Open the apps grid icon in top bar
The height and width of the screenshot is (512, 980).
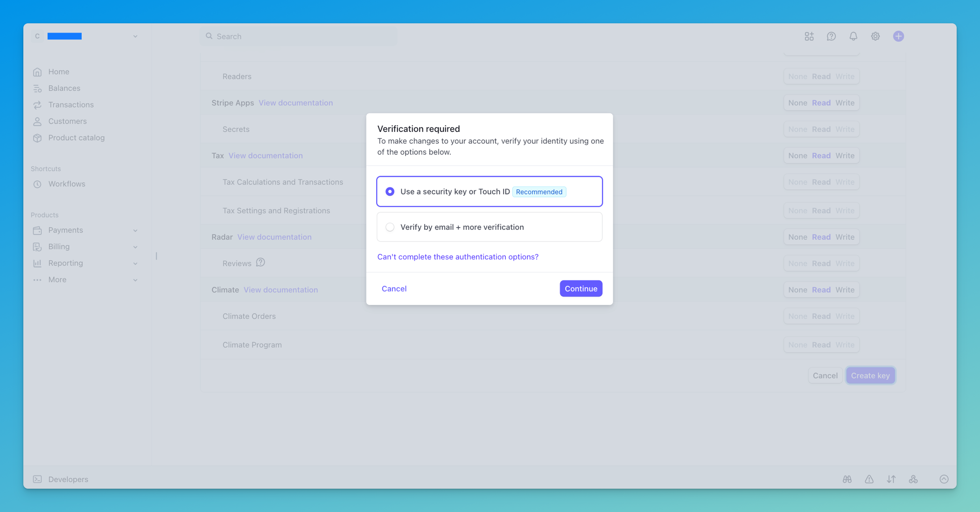809,36
